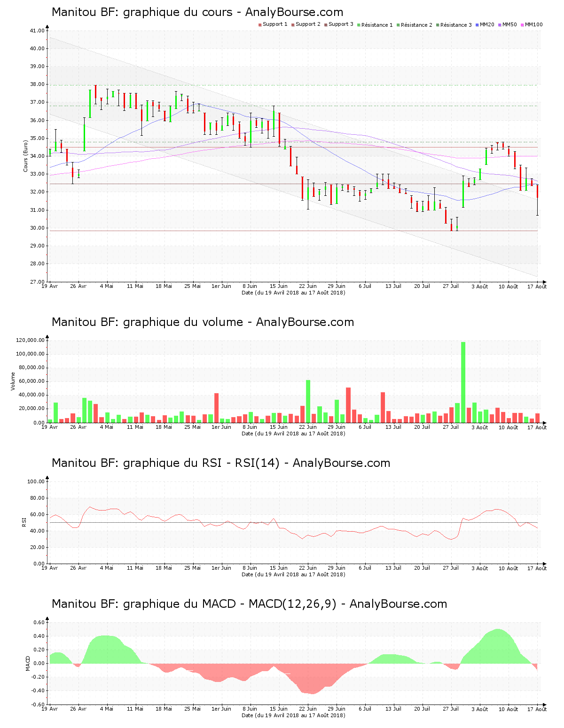Select the Résistance 2 legend label
The height and width of the screenshot is (728, 564).
click(x=416, y=25)
